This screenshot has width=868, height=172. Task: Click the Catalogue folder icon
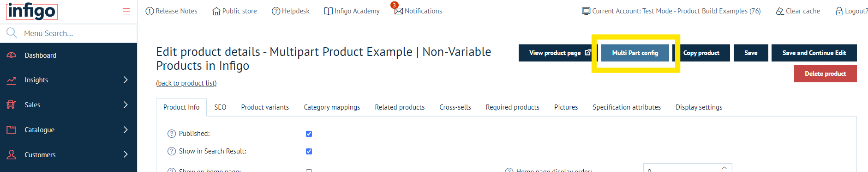[12, 130]
